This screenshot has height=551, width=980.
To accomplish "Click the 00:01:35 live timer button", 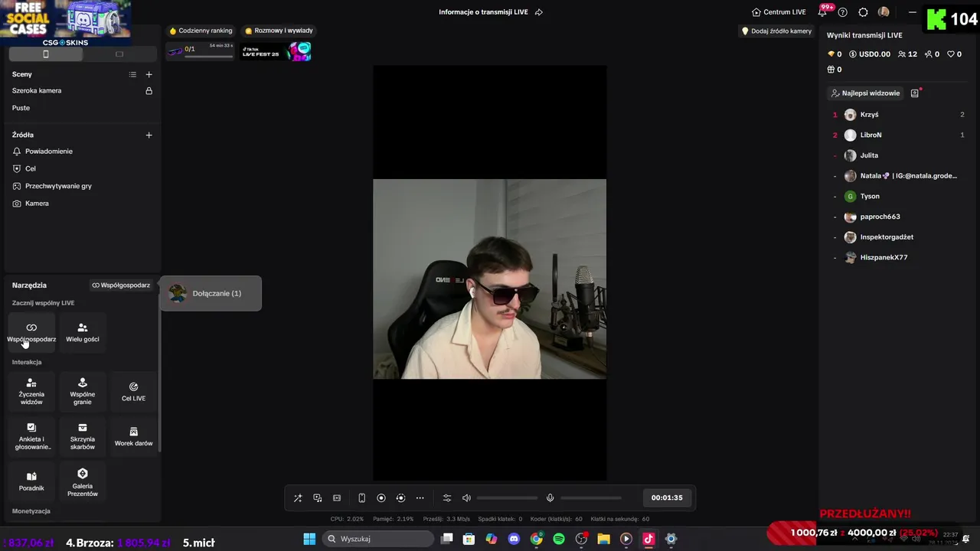I will pyautogui.click(x=667, y=497).
